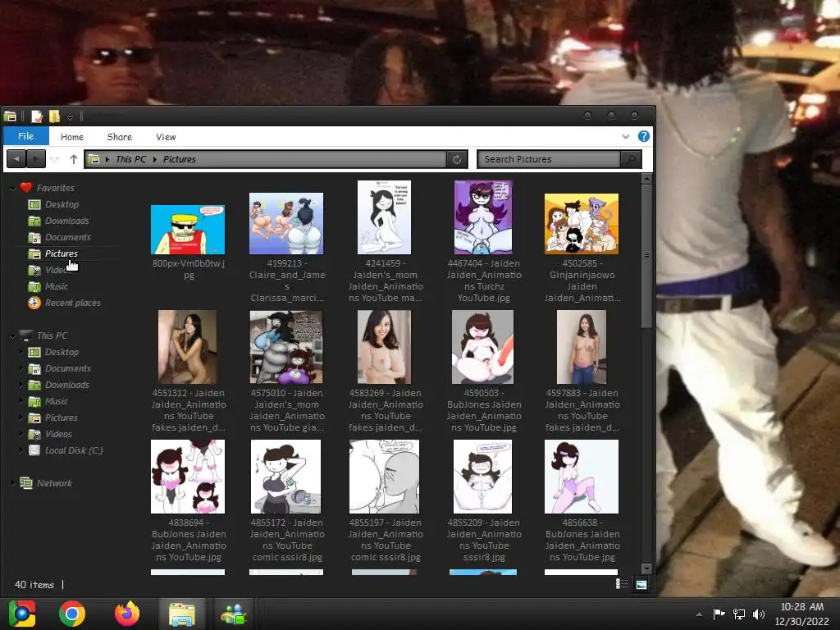Open Music under Favorites

click(x=57, y=286)
